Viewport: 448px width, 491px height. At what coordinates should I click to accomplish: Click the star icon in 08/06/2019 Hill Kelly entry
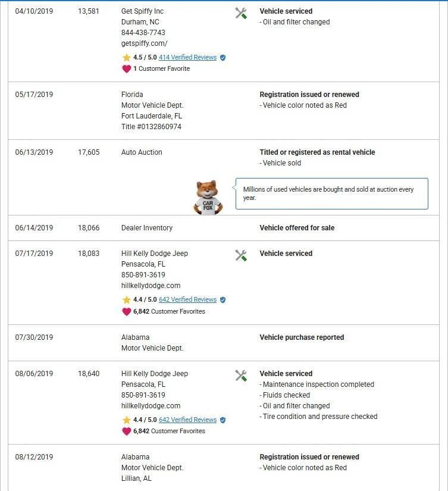pos(126,420)
